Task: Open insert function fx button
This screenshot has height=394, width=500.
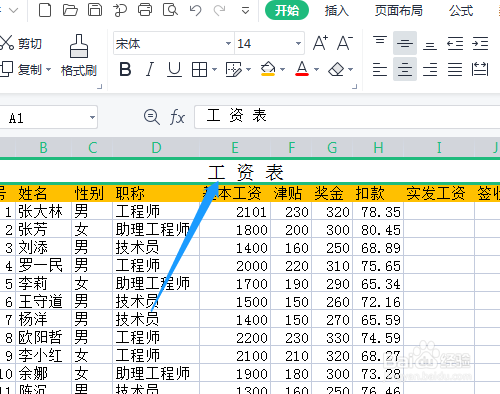Action: (177, 117)
